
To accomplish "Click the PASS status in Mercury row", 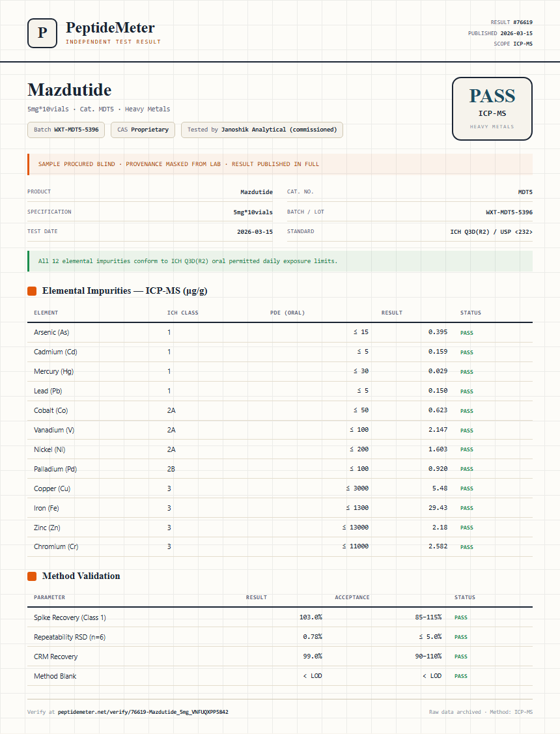I will click(x=466, y=372).
